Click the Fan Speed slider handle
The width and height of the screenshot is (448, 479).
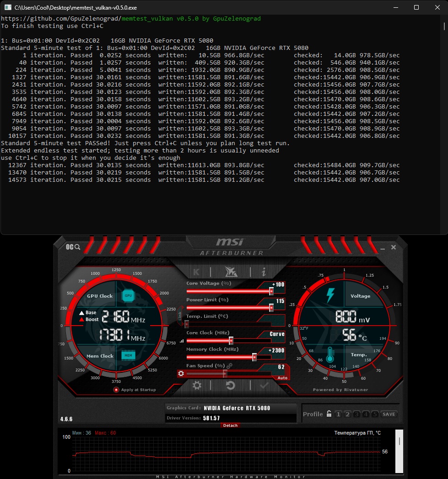tap(225, 373)
